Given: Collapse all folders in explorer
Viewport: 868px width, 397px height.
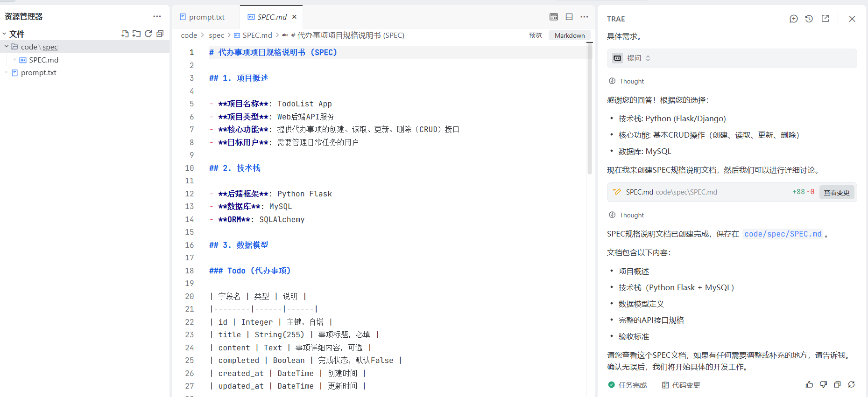Looking at the screenshot, I should tap(160, 34).
